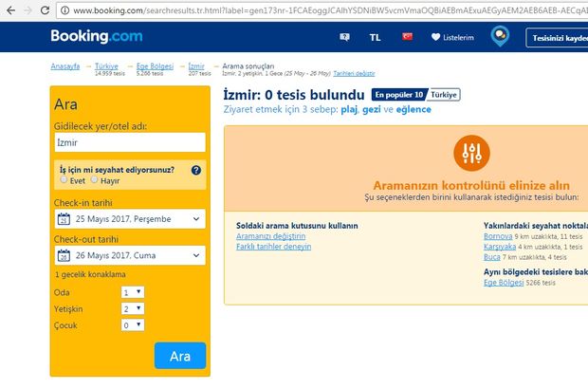Click Farklı tarihler deneyin link
This screenshot has width=588, height=389.
(274, 247)
